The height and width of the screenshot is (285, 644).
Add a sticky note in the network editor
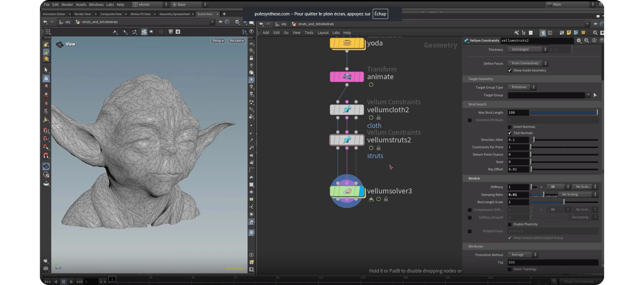[569, 33]
